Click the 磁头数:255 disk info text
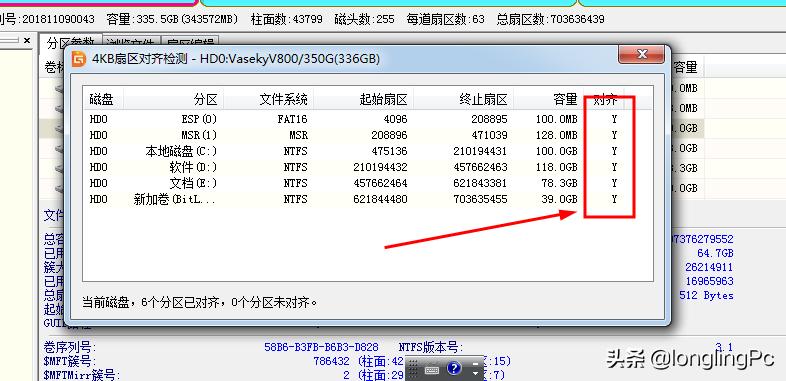The image size is (786, 381). 364,20
